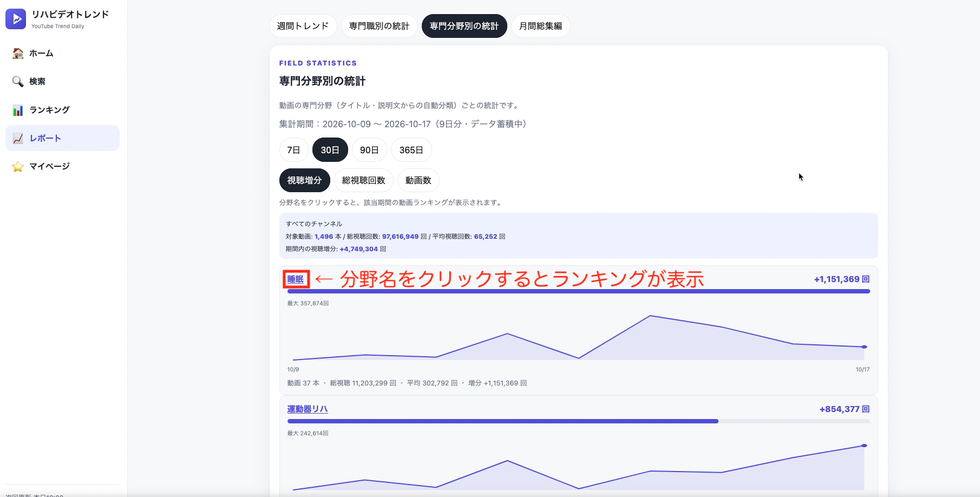Click the FIELD STATISTICS heading label
Viewport: 980px width, 497px height.
[x=318, y=63]
